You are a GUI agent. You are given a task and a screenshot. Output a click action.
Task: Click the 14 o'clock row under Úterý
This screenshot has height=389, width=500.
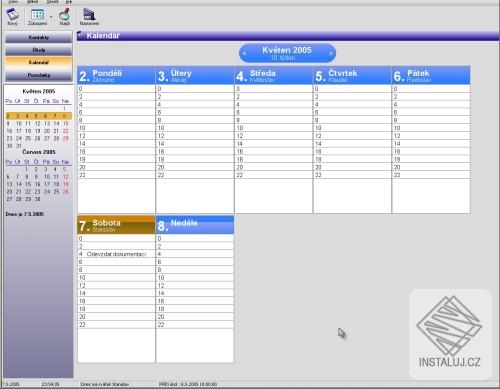pos(195,144)
